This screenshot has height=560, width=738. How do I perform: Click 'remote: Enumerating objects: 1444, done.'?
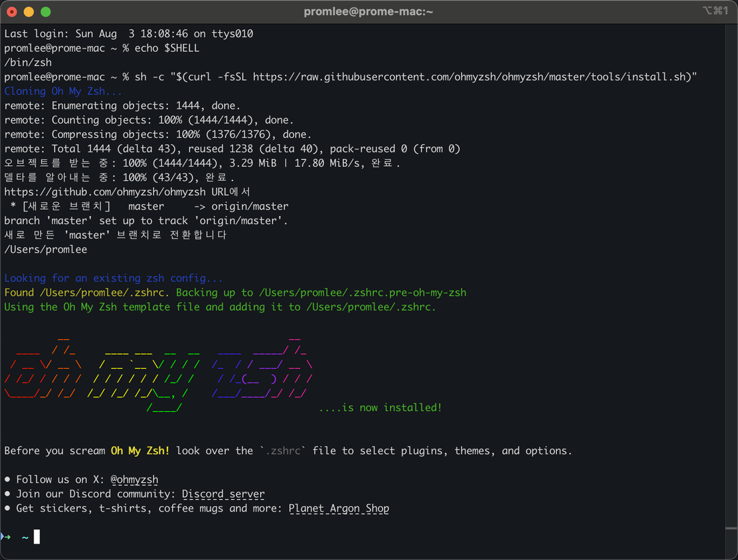(122, 106)
